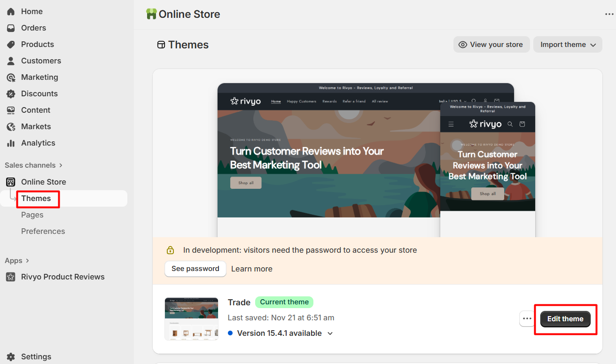This screenshot has height=364, width=616.
Task: Open the Import theme dropdown
Action: pyautogui.click(x=568, y=45)
